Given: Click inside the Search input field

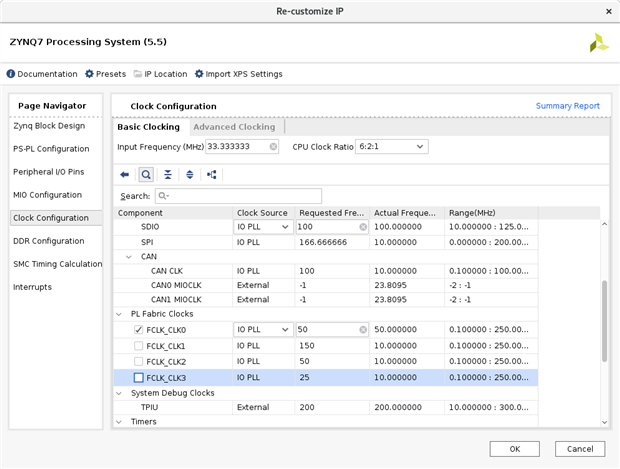Looking at the screenshot, I should (238, 196).
